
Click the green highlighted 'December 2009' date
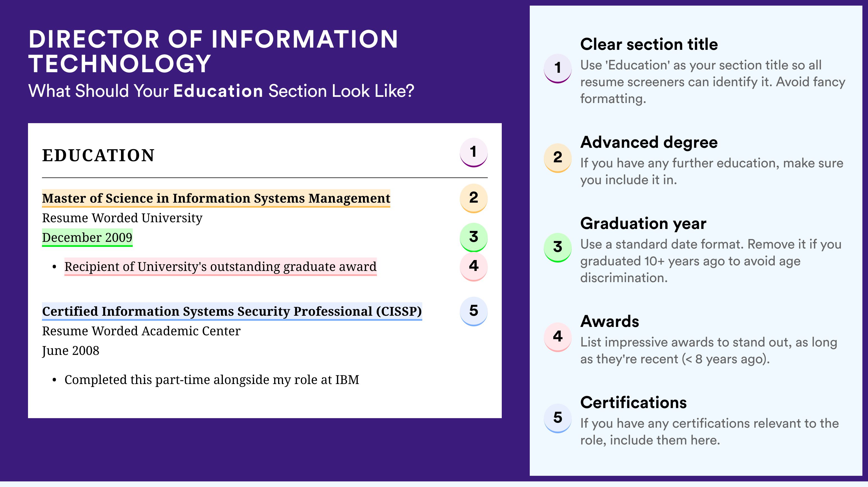point(87,237)
